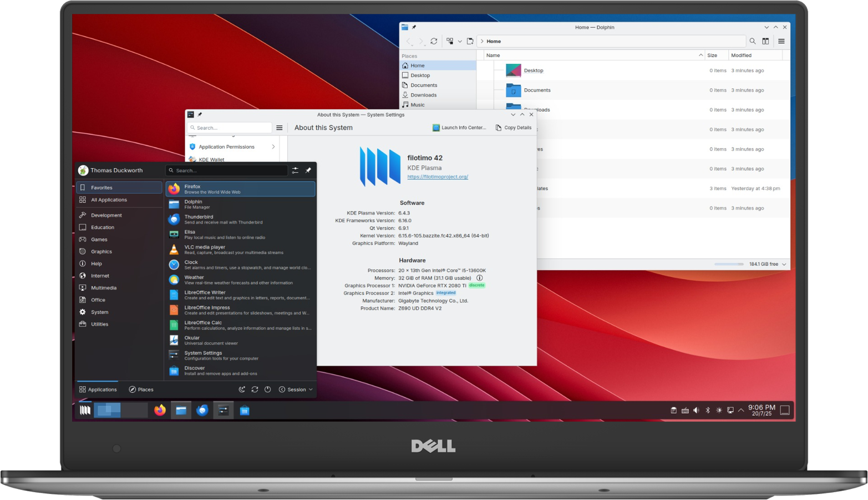Toggle keep-above pin on System Settings window

pos(200,115)
